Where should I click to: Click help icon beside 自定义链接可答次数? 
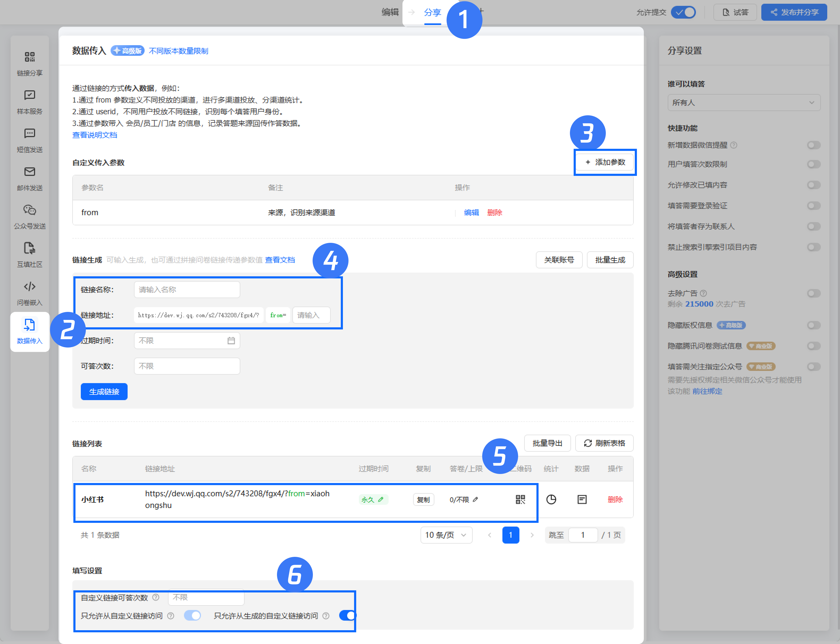[156, 597]
